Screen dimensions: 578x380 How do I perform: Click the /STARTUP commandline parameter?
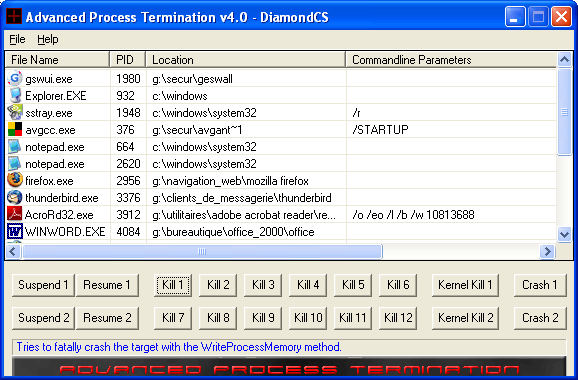pyautogui.click(x=380, y=130)
